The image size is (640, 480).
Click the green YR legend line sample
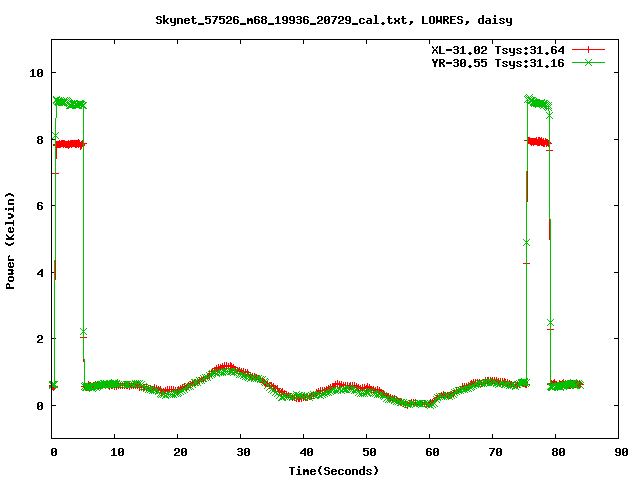[588, 62]
